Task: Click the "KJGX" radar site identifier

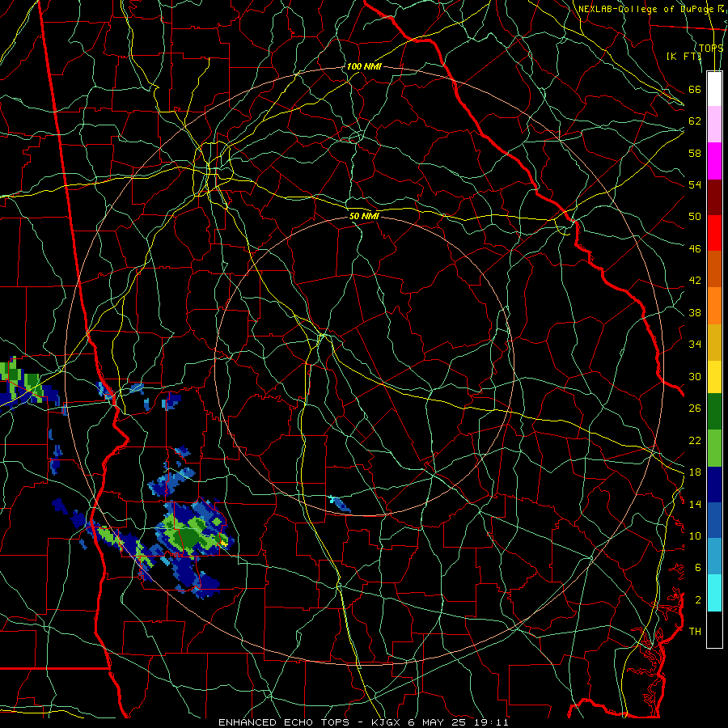Action: (387, 722)
